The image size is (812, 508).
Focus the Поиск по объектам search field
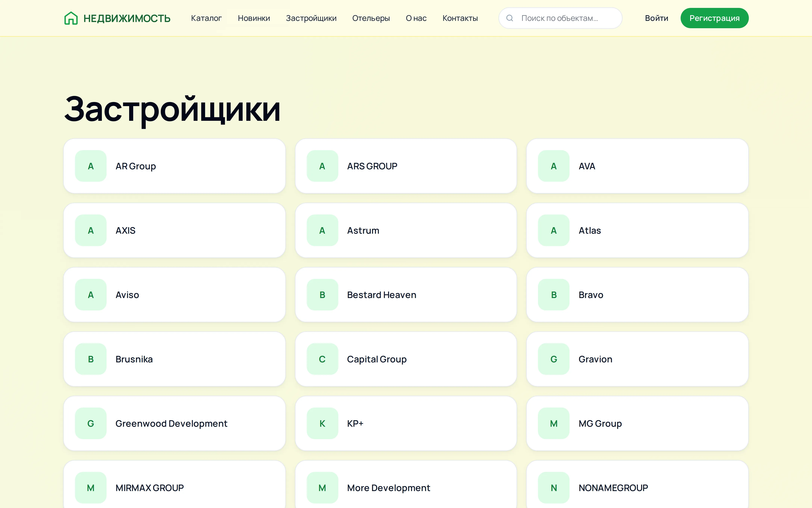tap(560, 18)
